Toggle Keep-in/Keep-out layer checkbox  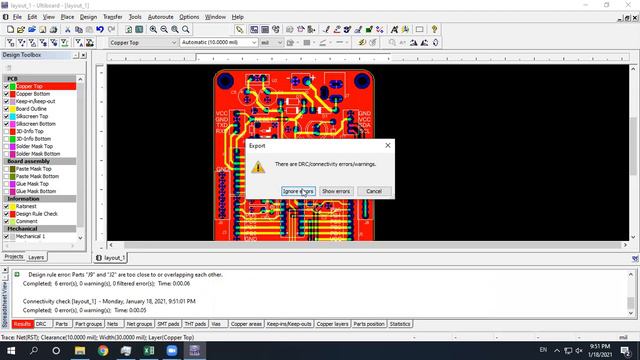[6, 101]
